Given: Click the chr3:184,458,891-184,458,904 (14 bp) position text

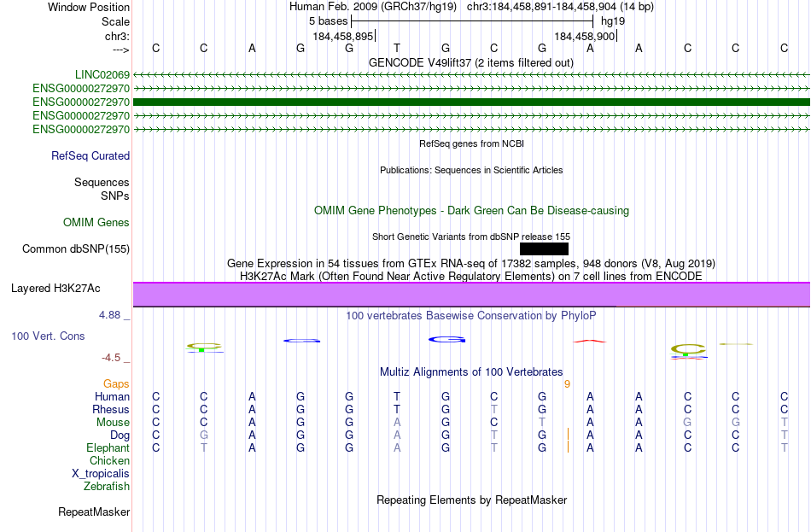Looking at the screenshot, I should [560, 7].
